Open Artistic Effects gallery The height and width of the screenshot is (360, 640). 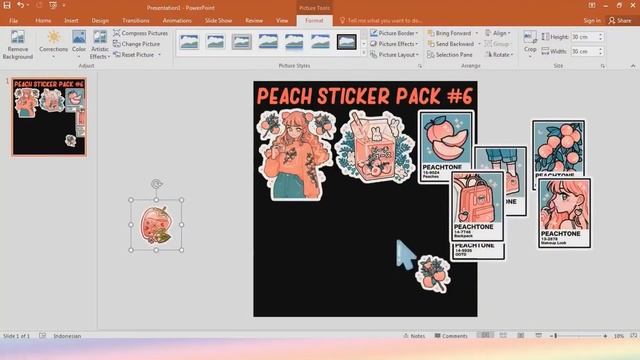coord(100,45)
